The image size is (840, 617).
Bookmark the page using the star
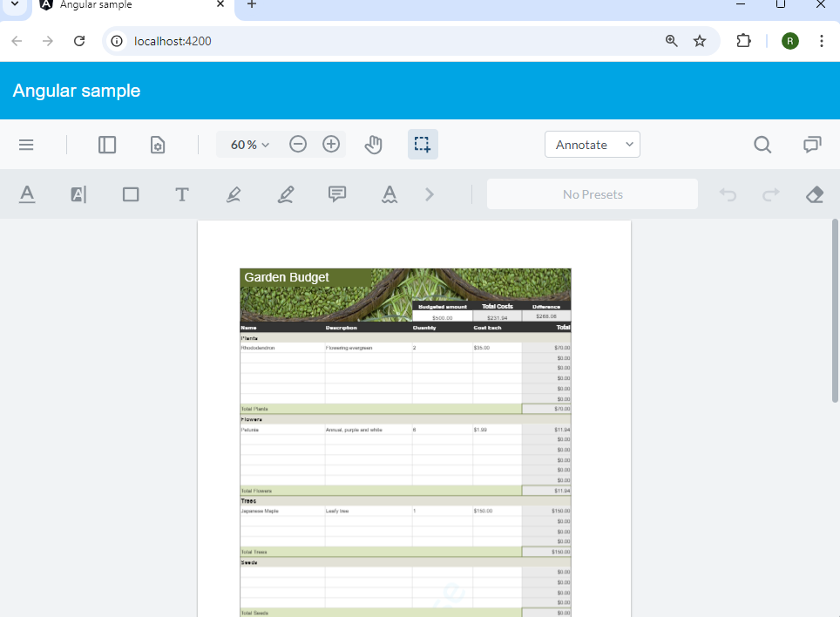[x=700, y=40]
